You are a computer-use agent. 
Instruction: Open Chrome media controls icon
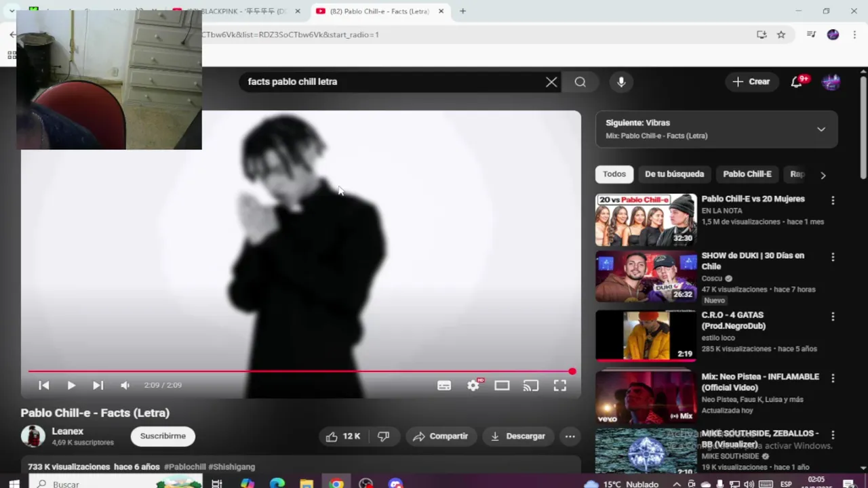pos(811,35)
